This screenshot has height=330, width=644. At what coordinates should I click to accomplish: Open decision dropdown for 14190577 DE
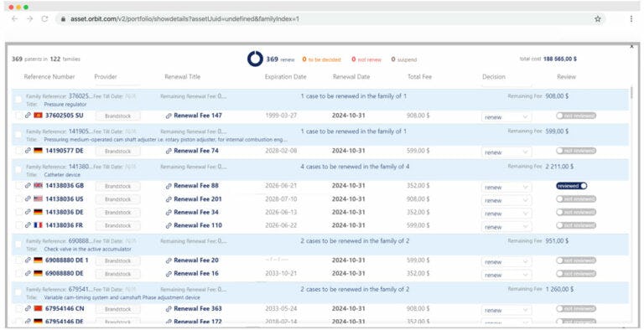pyautogui.click(x=506, y=152)
